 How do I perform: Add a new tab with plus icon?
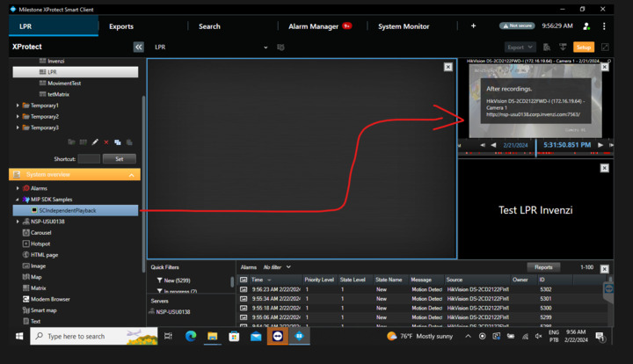(473, 26)
